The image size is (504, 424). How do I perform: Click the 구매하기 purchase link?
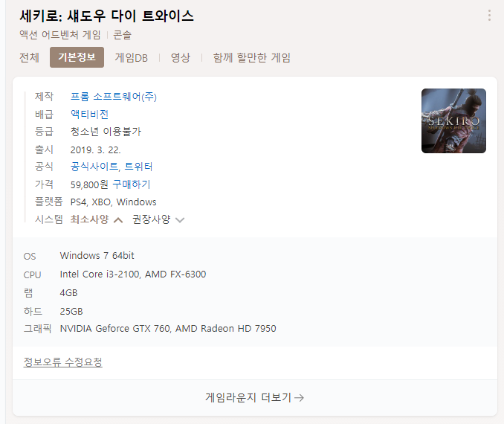[132, 184]
